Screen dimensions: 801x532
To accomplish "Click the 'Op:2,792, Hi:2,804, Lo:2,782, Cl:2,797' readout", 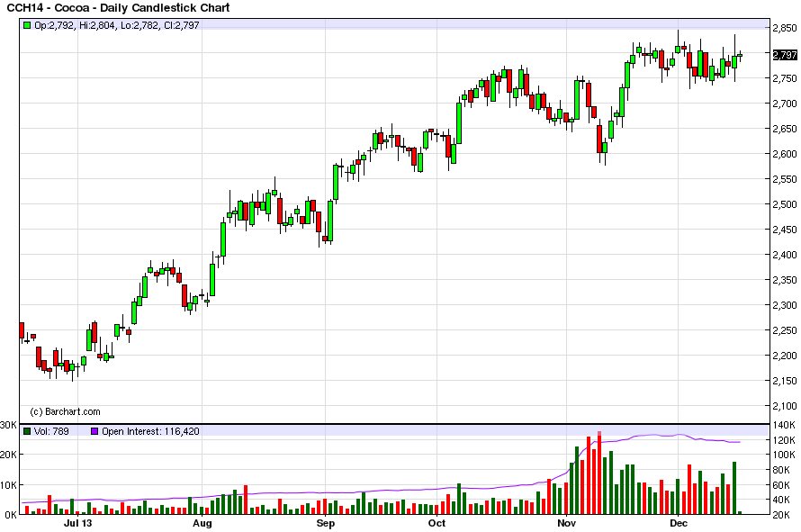I will coord(117,25).
